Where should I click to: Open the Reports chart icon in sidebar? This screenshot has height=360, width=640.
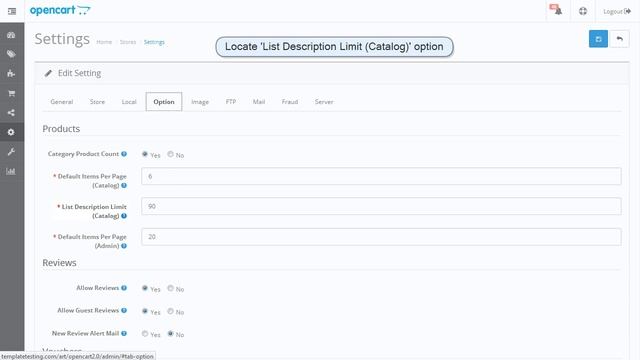[11, 171]
